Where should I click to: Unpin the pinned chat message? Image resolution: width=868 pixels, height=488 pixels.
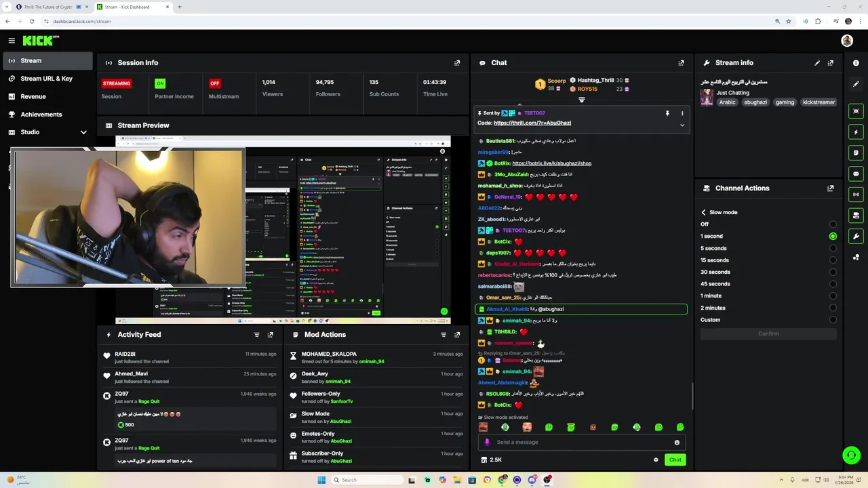[x=667, y=113]
